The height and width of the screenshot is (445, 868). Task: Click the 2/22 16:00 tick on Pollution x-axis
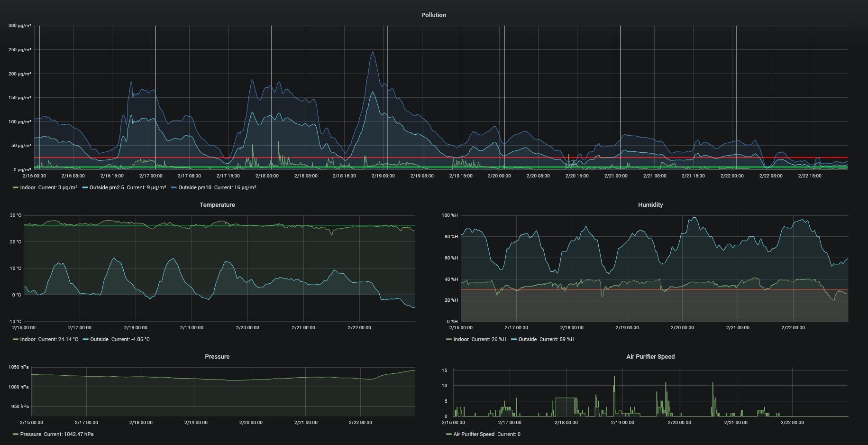pyautogui.click(x=810, y=176)
